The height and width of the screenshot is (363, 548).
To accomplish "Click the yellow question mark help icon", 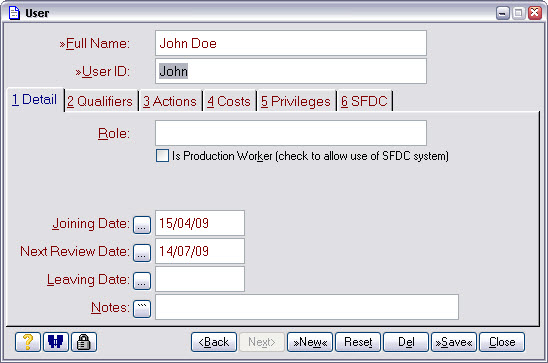I will (28, 342).
